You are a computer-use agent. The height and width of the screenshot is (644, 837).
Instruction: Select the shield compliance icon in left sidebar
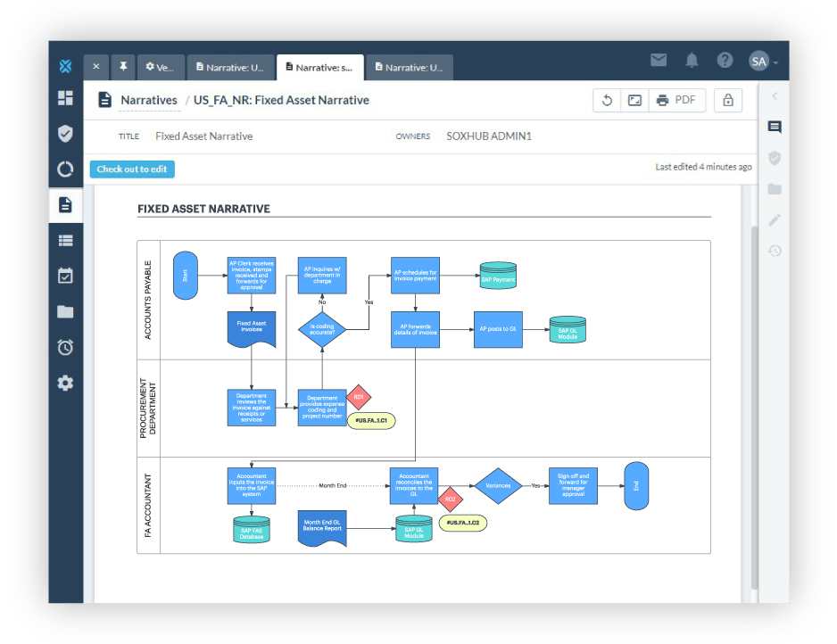(64, 134)
